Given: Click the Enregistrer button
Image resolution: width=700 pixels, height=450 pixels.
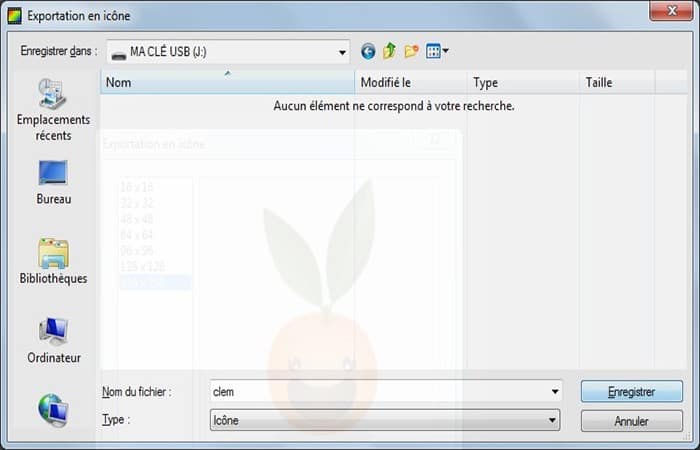Looking at the screenshot, I should (x=632, y=392).
